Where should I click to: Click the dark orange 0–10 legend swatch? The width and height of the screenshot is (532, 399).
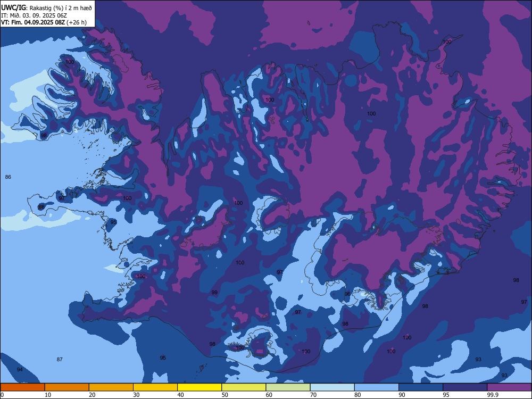[22, 387]
